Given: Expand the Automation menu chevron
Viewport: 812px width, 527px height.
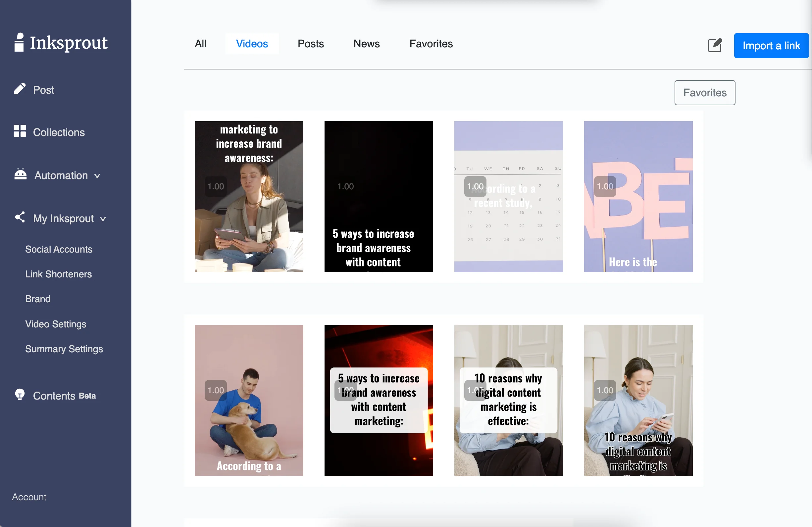Looking at the screenshot, I should pos(97,176).
